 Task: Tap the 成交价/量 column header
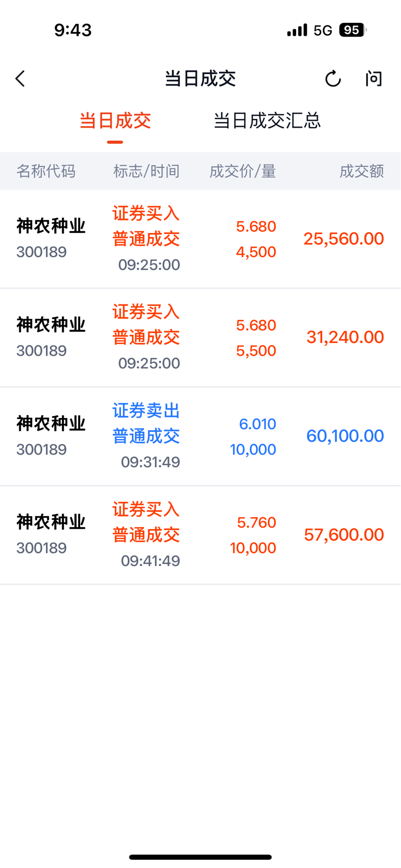tap(242, 171)
